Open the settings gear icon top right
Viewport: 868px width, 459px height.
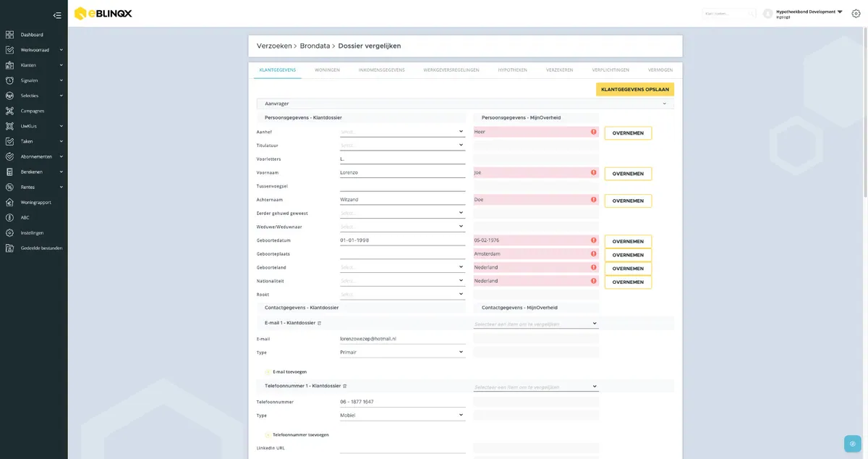pyautogui.click(x=856, y=14)
